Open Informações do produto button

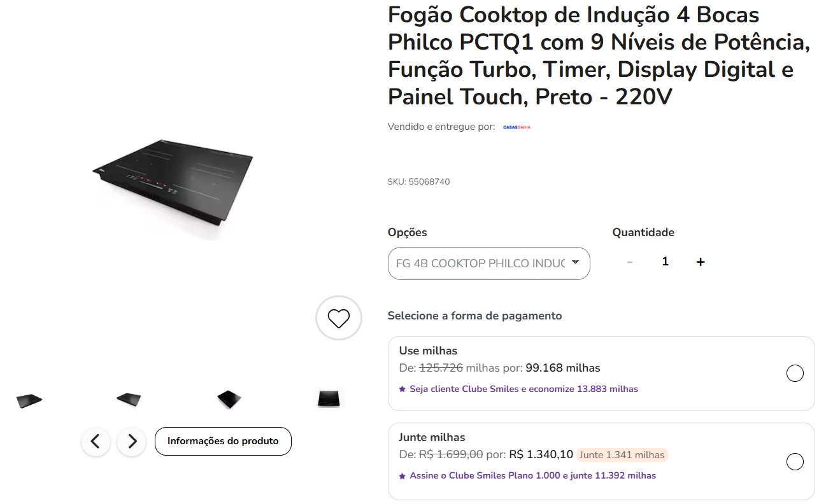click(x=223, y=441)
